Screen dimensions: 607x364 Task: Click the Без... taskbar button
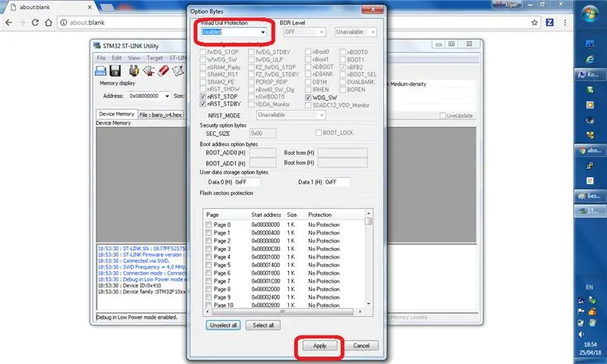click(x=590, y=196)
